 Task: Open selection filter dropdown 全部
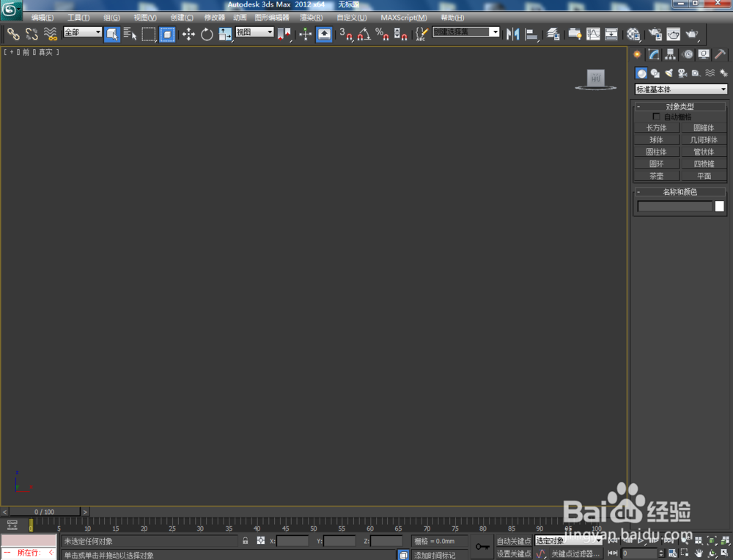point(83,32)
